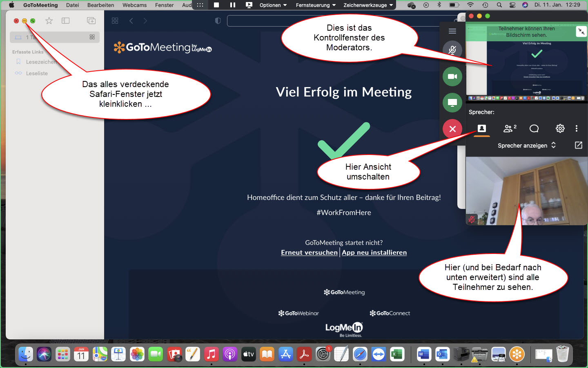
Task: Toggle the green webcam button
Action: coord(452,76)
